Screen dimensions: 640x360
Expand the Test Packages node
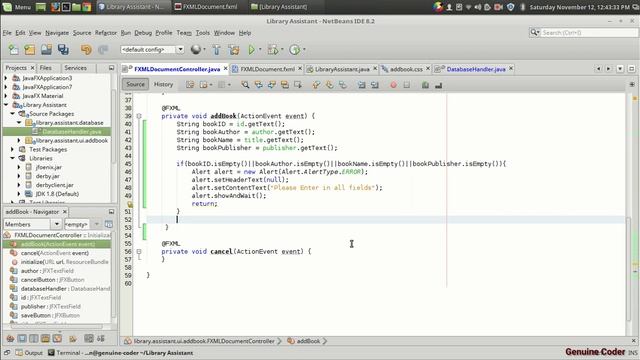click(13, 149)
